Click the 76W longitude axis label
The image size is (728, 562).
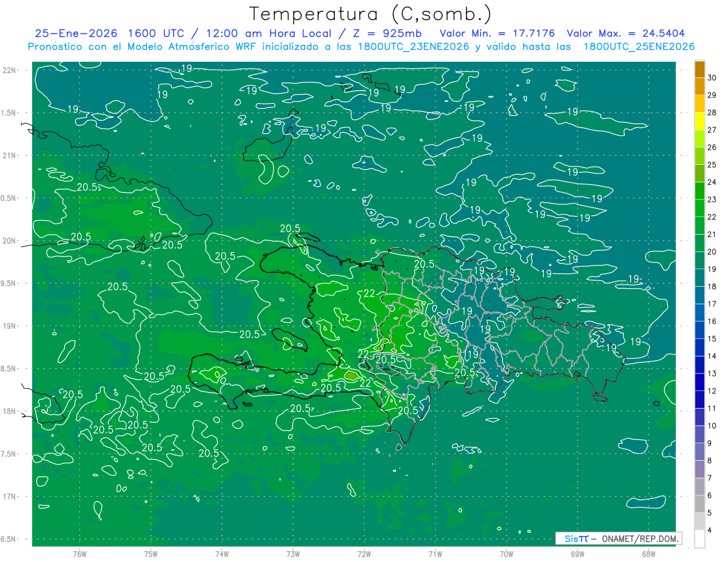click(x=79, y=554)
